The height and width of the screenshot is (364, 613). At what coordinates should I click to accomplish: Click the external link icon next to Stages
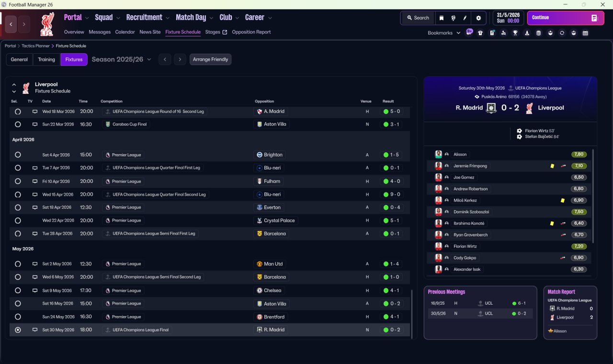(225, 32)
